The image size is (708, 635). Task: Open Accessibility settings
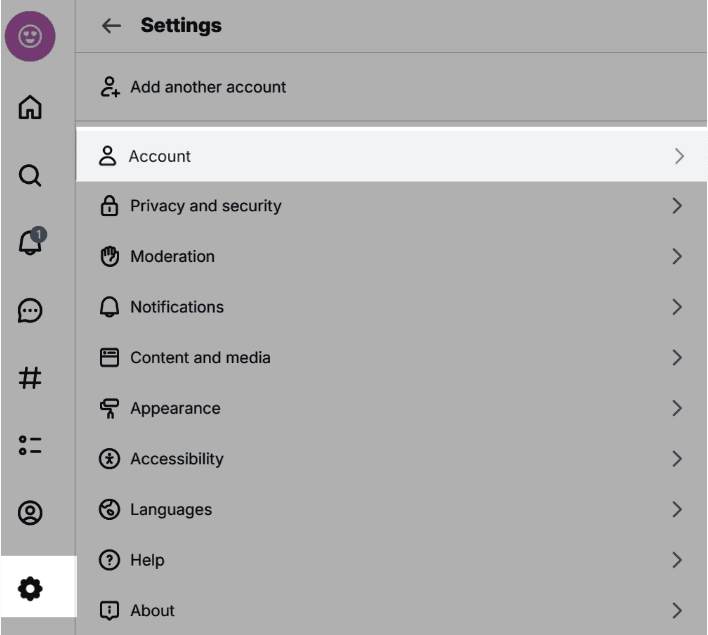point(391,459)
